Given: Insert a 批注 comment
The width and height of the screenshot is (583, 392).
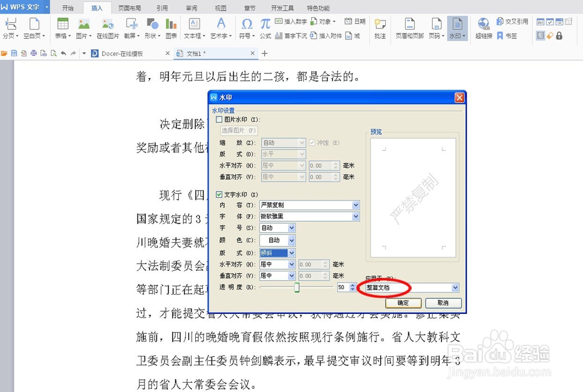Looking at the screenshot, I should (380, 27).
